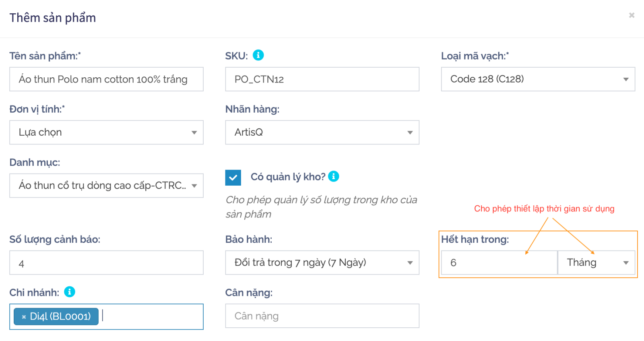Expand the Đơn vị tính dropdown
644x341 pixels.
tap(106, 132)
